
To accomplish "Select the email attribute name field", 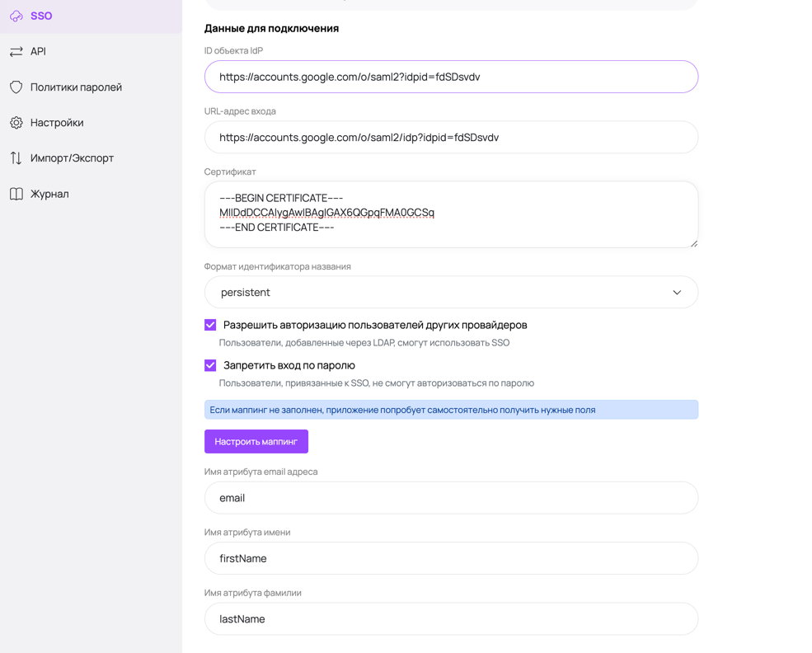I will (450, 497).
